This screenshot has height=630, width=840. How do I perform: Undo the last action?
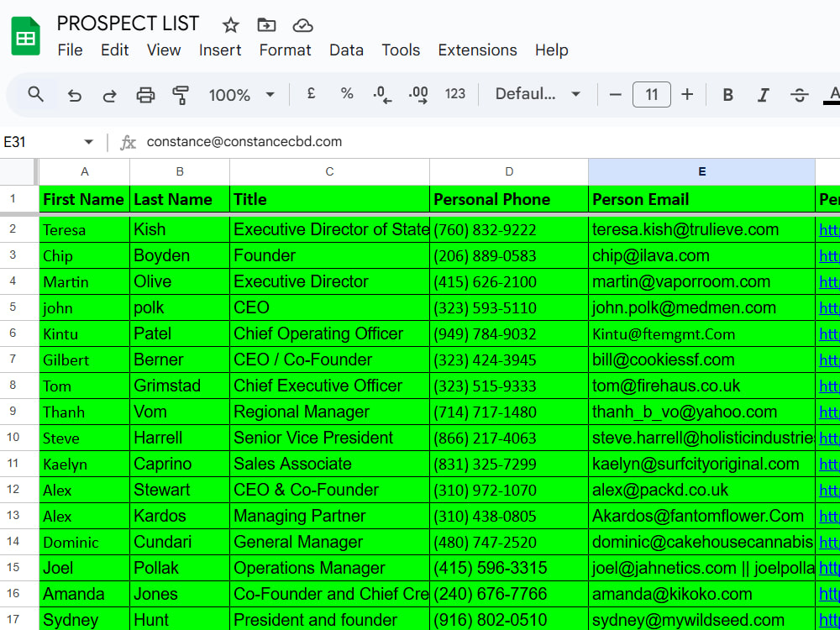click(74, 96)
